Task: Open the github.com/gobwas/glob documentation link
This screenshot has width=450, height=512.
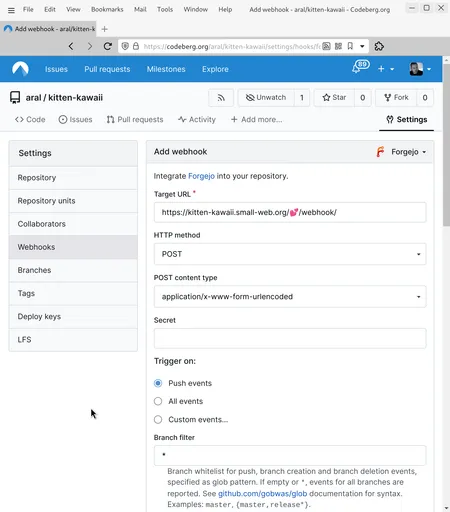Action: pos(262,494)
